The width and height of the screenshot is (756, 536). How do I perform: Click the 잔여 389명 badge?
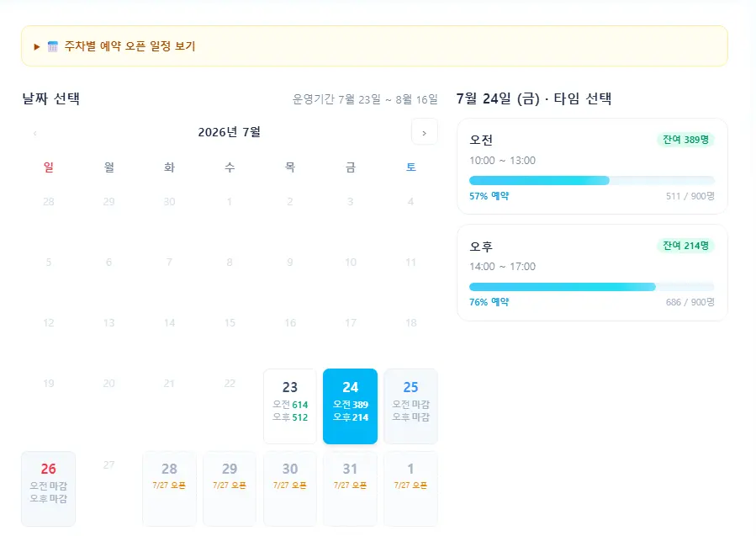(x=685, y=140)
